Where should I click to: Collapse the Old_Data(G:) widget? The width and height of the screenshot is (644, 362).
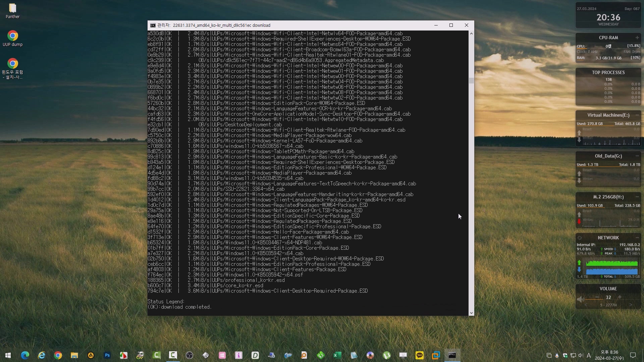637,156
